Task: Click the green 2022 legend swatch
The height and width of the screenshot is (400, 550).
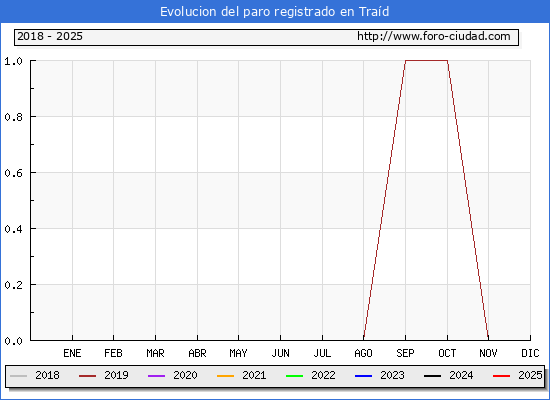Action: click(x=295, y=376)
